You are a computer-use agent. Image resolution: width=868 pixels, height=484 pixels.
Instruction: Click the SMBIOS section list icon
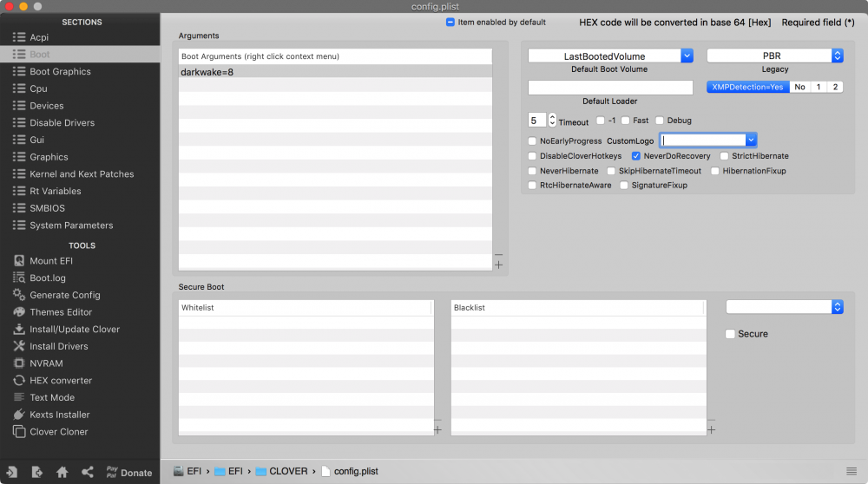pyautogui.click(x=19, y=208)
